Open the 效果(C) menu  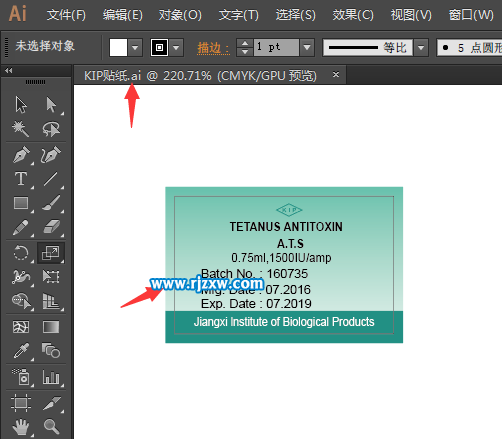click(353, 15)
